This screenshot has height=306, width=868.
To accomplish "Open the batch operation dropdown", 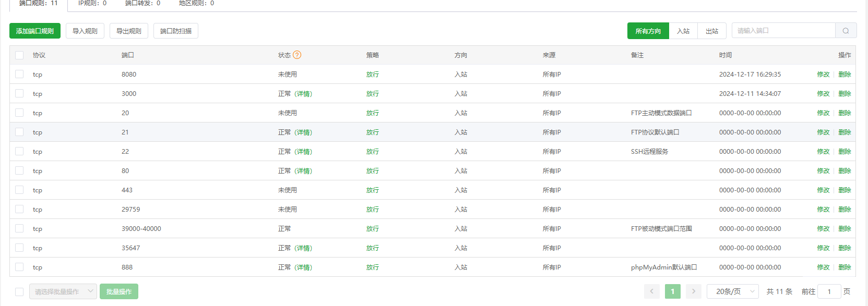I will 63,291.
